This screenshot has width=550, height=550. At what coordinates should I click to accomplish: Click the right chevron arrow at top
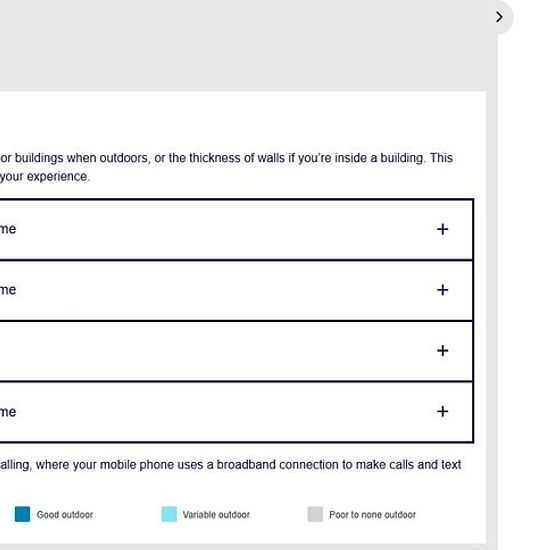tap(499, 17)
